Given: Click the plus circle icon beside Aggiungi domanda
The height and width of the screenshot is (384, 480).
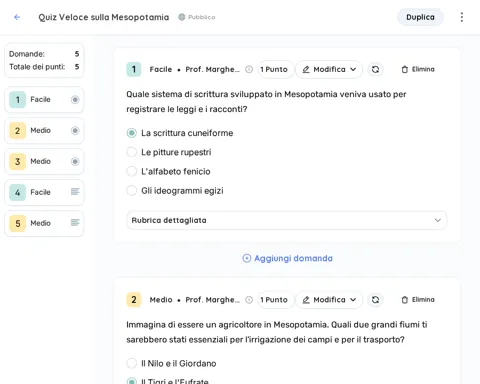Looking at the screenshot, I should (247, 258).
